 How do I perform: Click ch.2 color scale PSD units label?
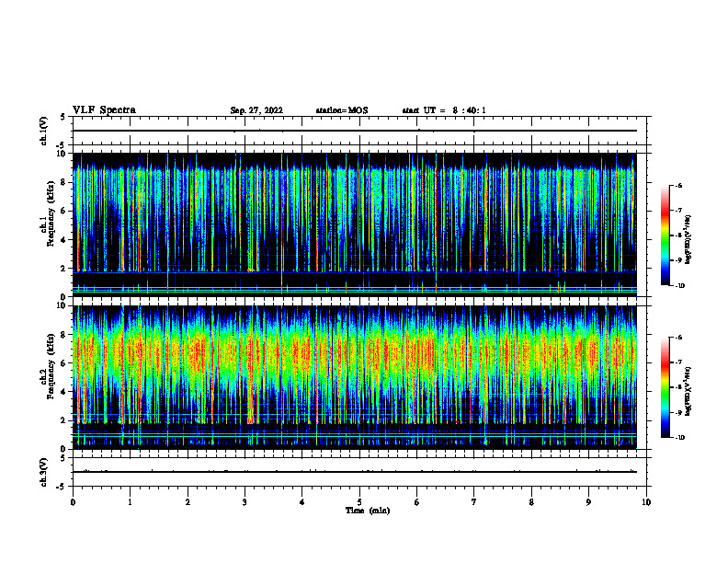(x=688, y=391)
